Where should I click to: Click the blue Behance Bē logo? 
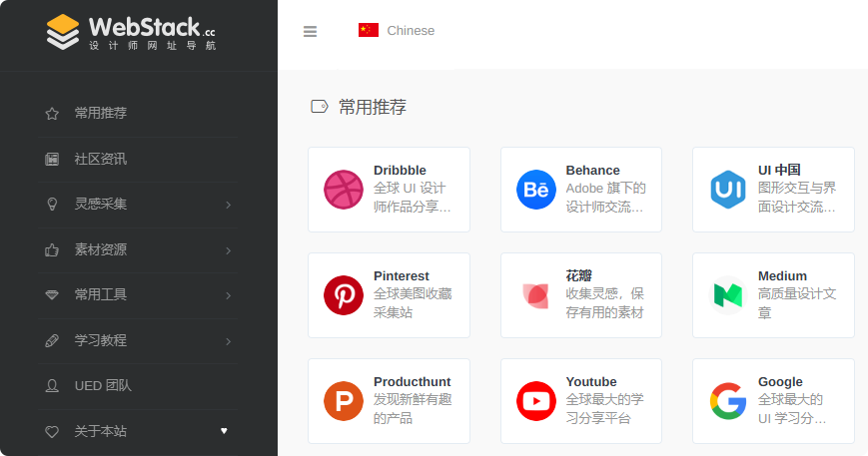click(x=535, y=190)
